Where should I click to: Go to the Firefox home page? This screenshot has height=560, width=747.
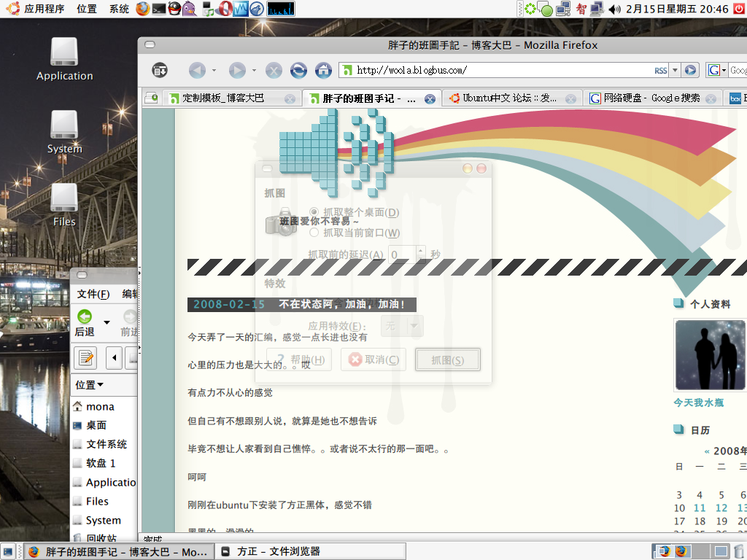(323, 71)
